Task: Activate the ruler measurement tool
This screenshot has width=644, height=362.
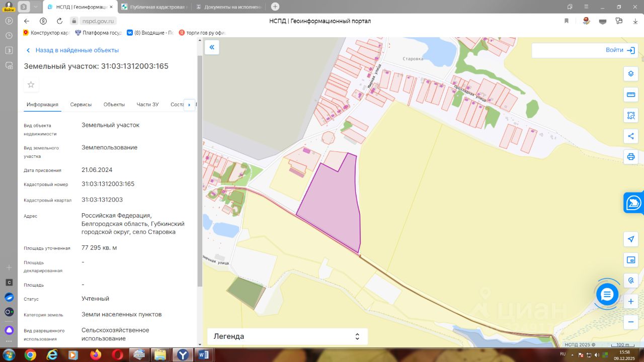Action: coord(631,95)
